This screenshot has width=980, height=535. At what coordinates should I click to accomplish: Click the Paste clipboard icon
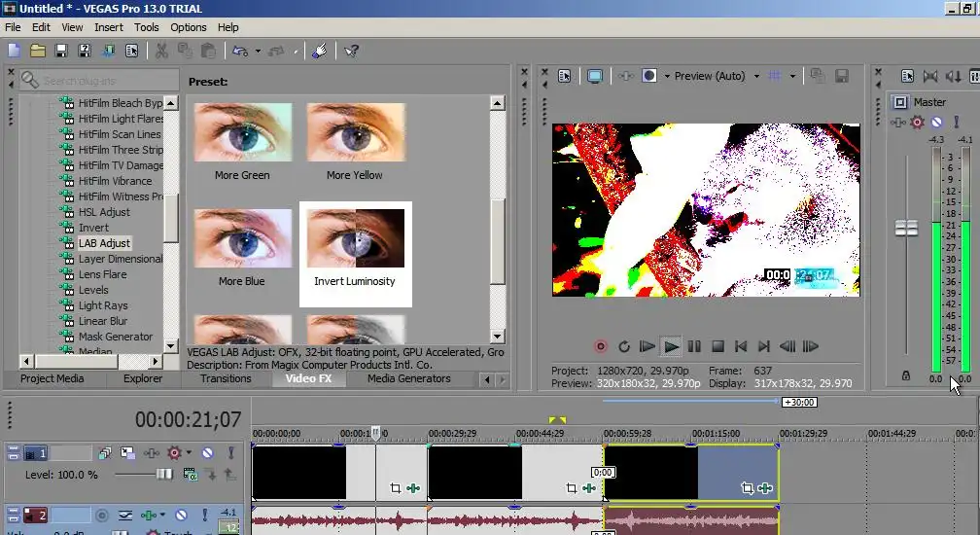point(208,52)
